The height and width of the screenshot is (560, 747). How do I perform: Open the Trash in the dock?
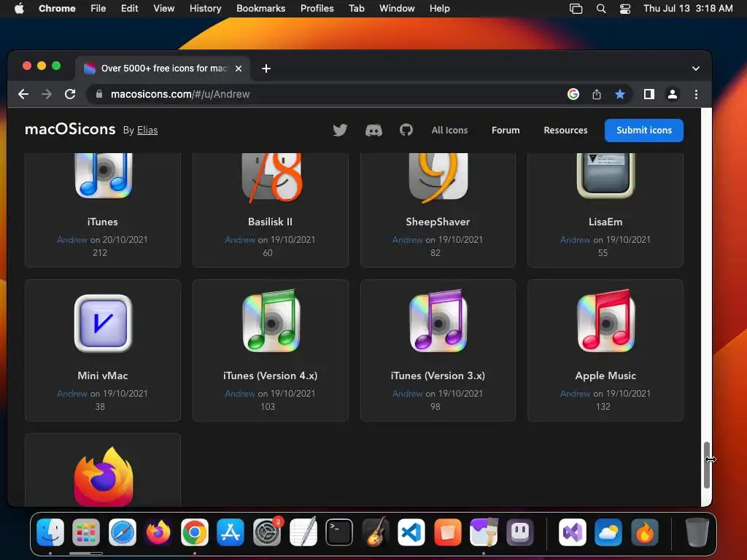click(x=697, y=532)
